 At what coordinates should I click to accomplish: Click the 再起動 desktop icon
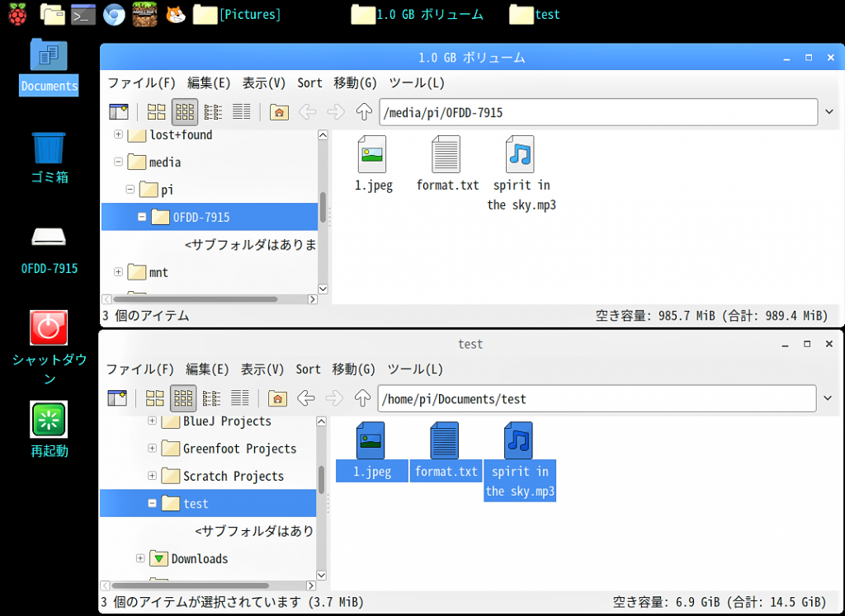(49, 419)
